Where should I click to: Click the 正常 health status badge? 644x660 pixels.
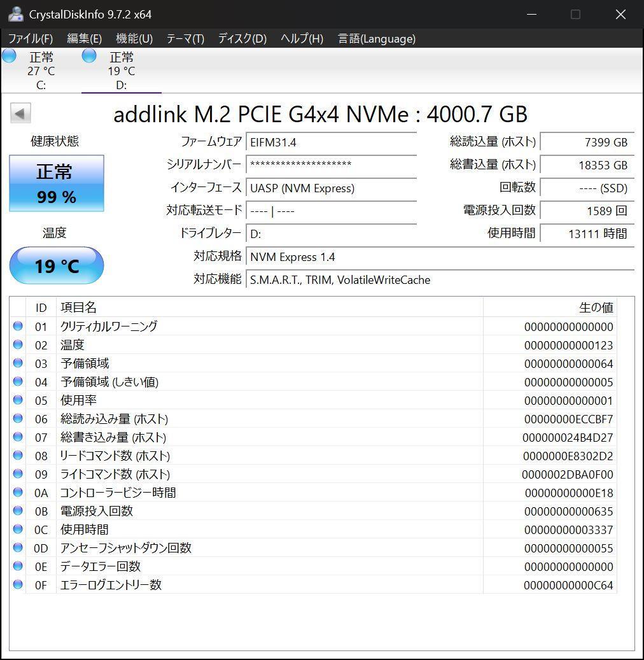(x=56, y=171)
